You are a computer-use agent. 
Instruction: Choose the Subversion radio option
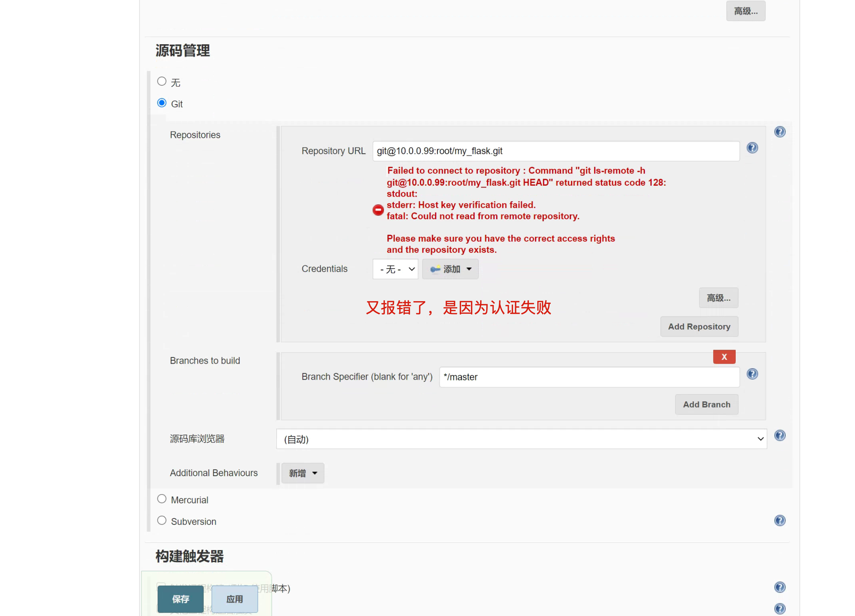click(x=162, y=520)
